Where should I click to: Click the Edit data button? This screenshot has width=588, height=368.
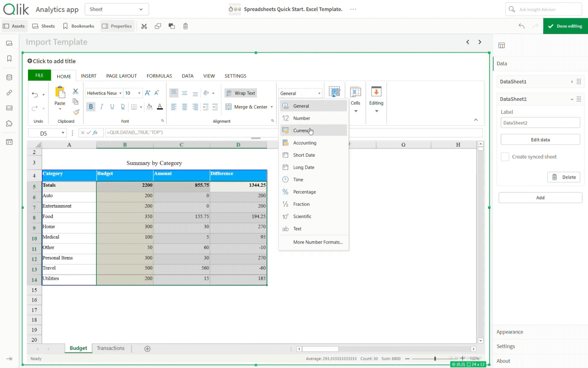click(540, 140)
